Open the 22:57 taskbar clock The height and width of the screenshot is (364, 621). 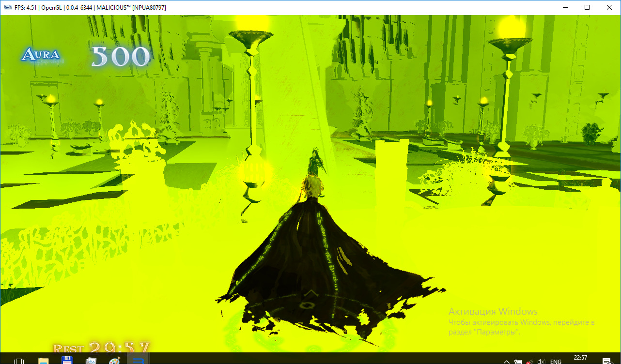point(580,358)
